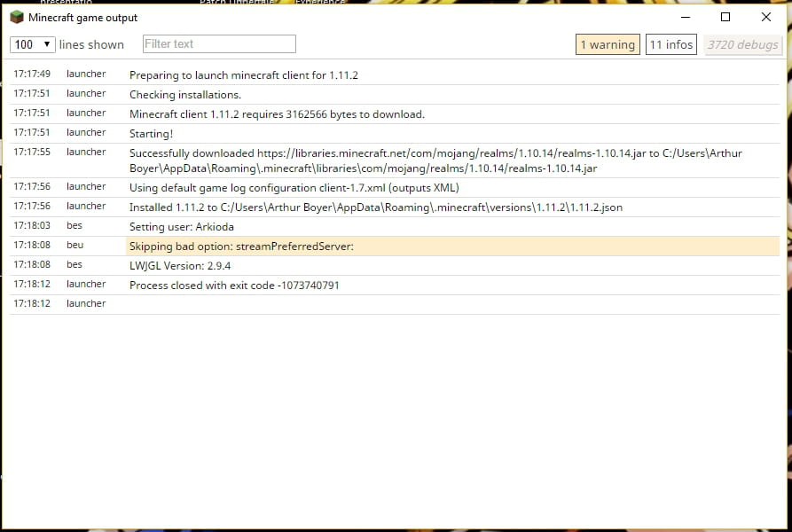Toggle the 11 infos filter button
792x532 pixels.
[671, 44]
